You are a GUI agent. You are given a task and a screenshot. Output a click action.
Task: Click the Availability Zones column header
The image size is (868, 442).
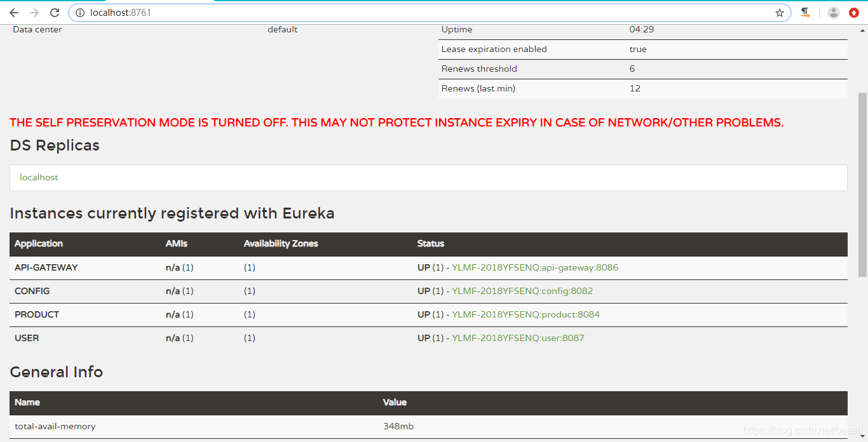click(281, 243)
